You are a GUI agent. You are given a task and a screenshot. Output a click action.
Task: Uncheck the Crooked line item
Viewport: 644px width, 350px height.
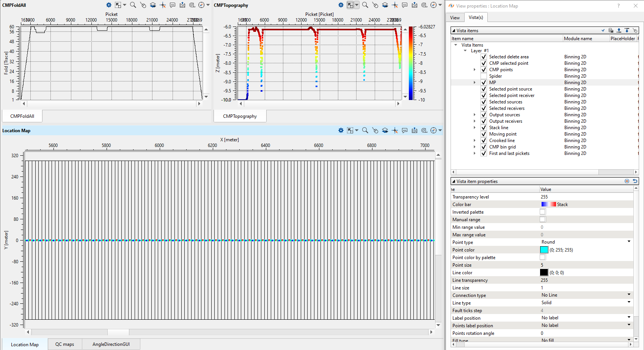pyautogui.click(x=484, y=141)
